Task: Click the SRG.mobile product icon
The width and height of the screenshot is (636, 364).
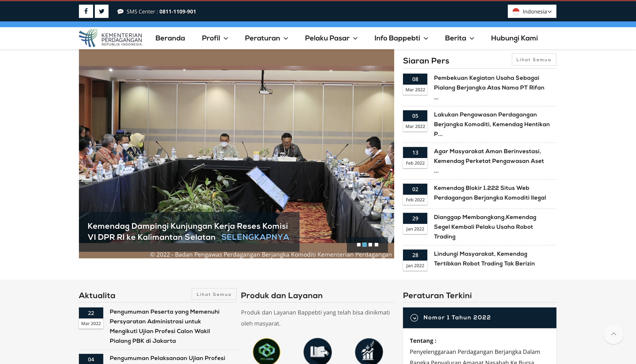Action: coord(266,351)
